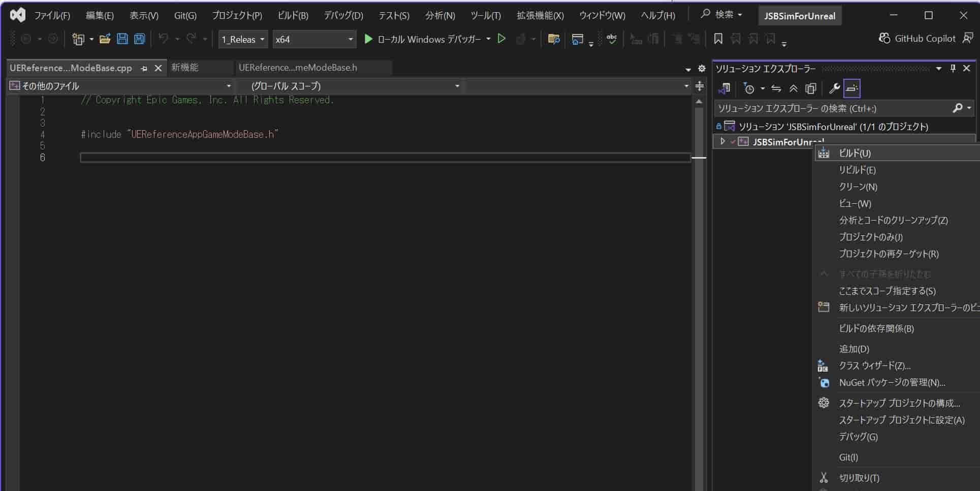Open the 拡張機能(X) menu
This screenshot has height=491, width=980.
(x=540, y=16)
